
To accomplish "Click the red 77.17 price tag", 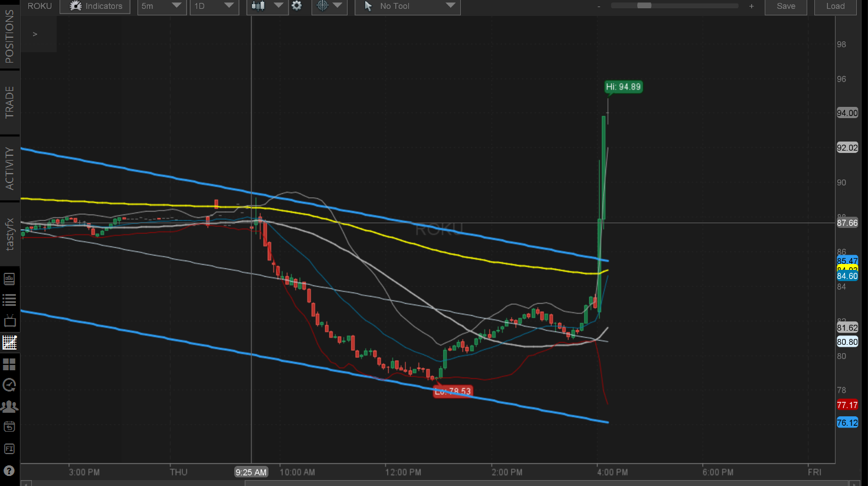I will [x=847, y=405].
